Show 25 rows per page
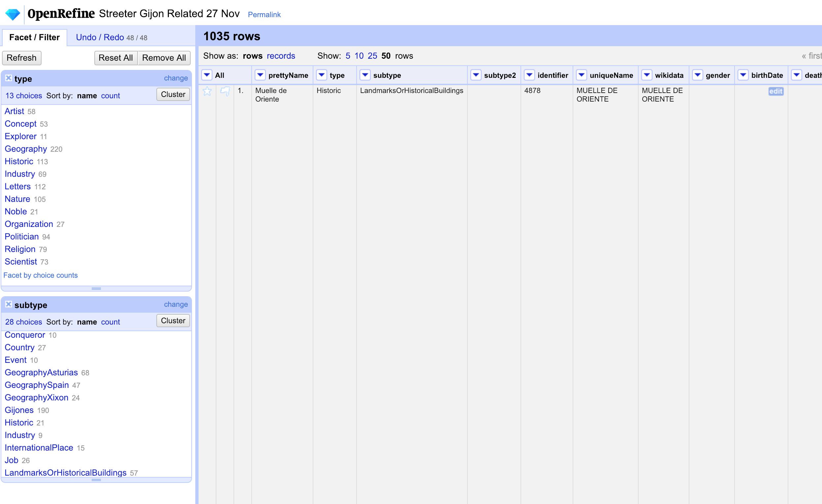This screenshot has height=504, width=822. pyautogui.click(x=372, y=56)
